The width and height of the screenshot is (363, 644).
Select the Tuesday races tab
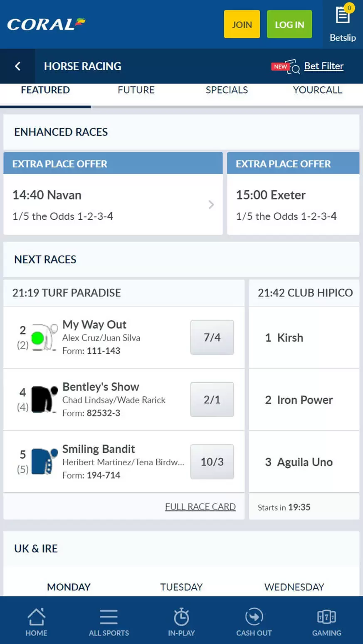point(181,587)
